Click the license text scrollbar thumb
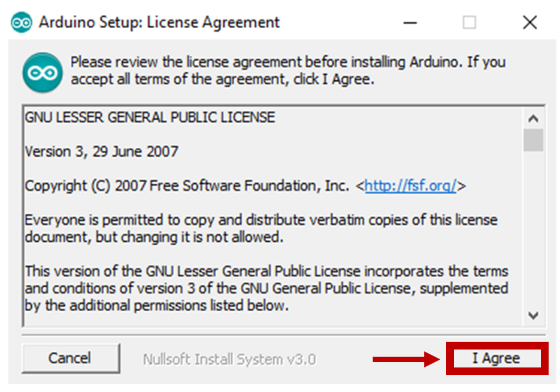The height and width of the screenshot is (392, 560). click(x=534, y=140)
